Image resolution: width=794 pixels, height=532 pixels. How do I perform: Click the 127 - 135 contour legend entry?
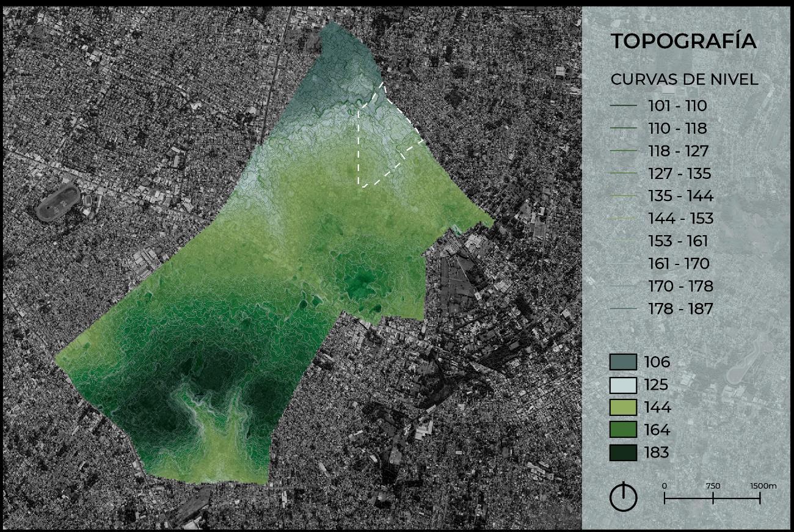tap(661, 174)
